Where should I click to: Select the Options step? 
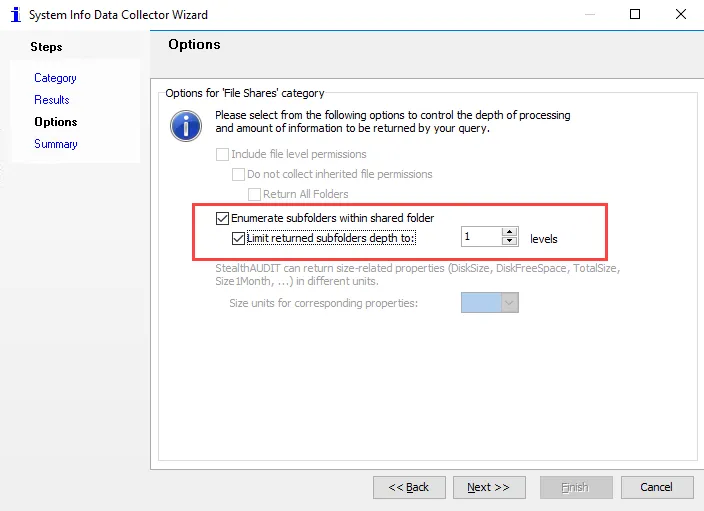56,122
